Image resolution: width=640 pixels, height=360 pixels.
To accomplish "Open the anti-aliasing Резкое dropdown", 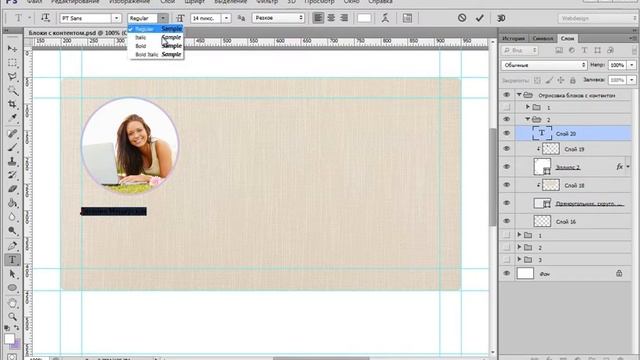I will click(278, 18).
